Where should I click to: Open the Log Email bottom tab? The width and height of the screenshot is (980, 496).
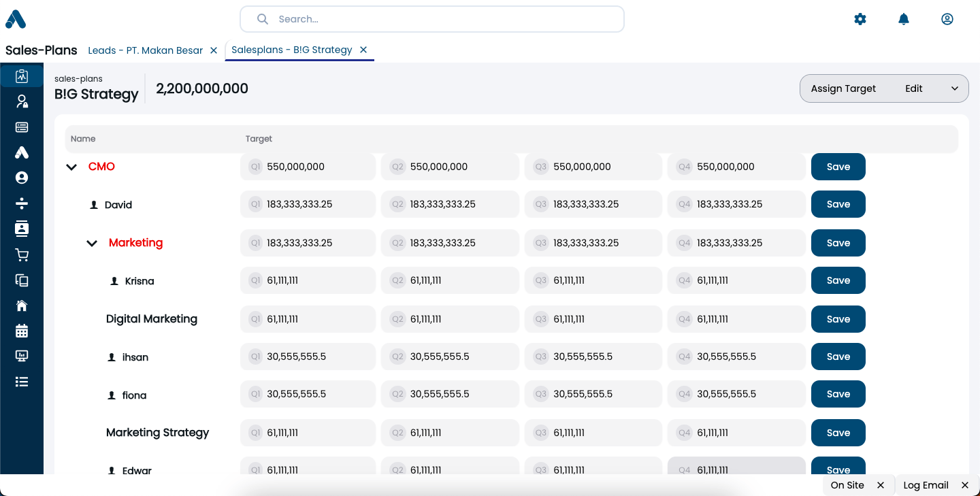[926, 485]
